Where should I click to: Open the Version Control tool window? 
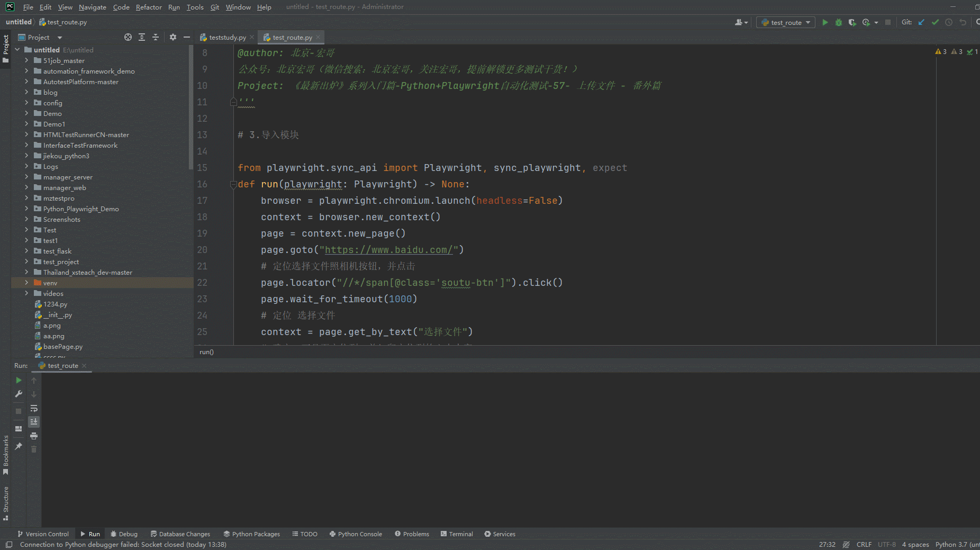[x=43, y=534]
